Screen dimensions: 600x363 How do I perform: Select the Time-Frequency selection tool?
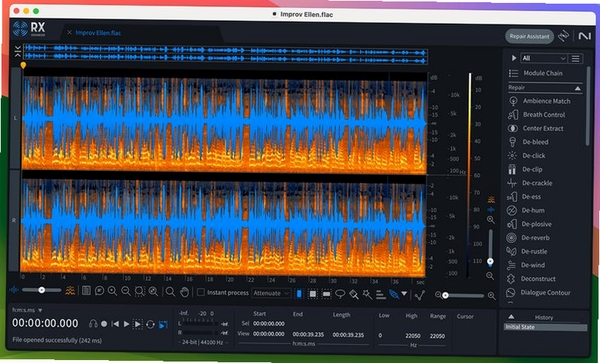click(x=313, y=294)
